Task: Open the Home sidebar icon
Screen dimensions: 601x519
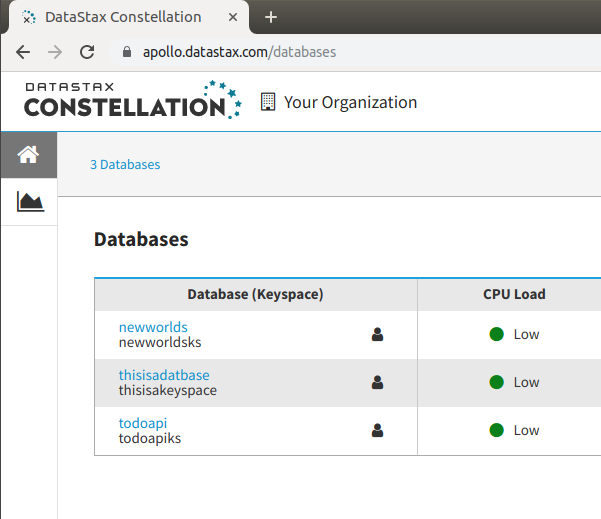Action: [x=29, y=155]
